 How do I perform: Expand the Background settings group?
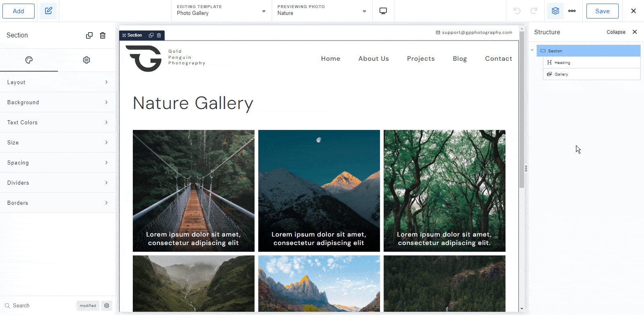(58, 102)
